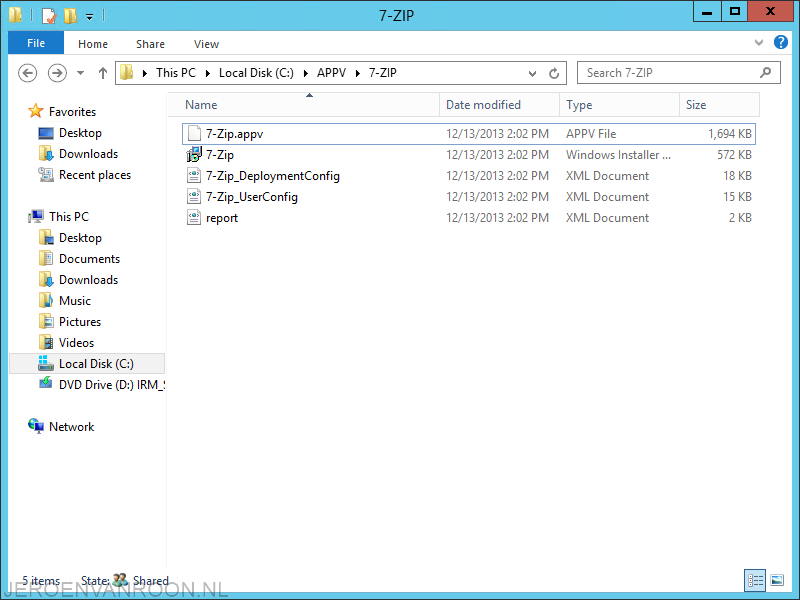Click the Downloads icon under This PC
This screenshot has height=600, width=800.
point(46,279)
